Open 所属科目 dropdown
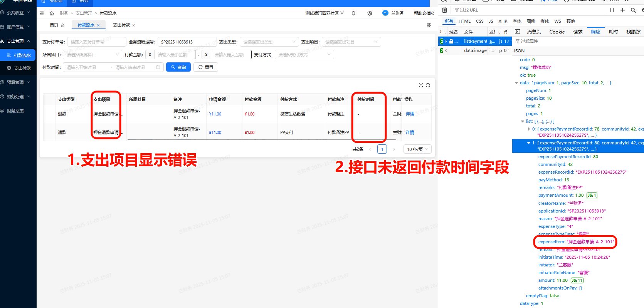This screenshot has height=308, width=644. [92, 55]
